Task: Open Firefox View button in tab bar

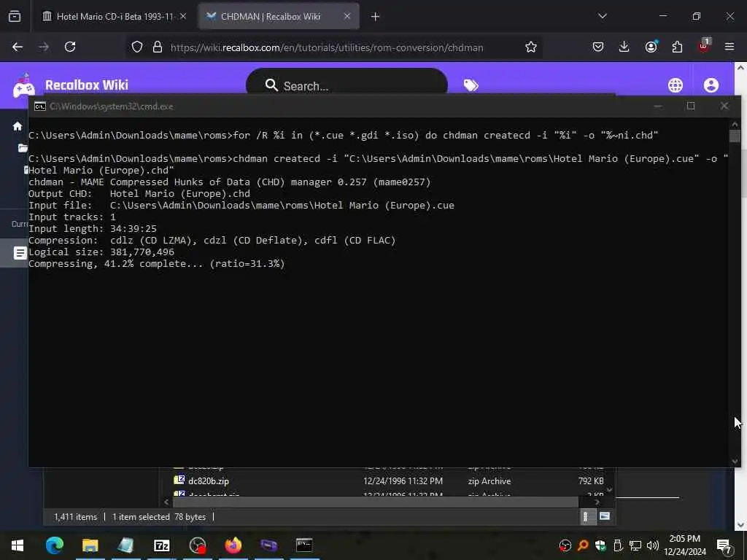Action: 15,16
